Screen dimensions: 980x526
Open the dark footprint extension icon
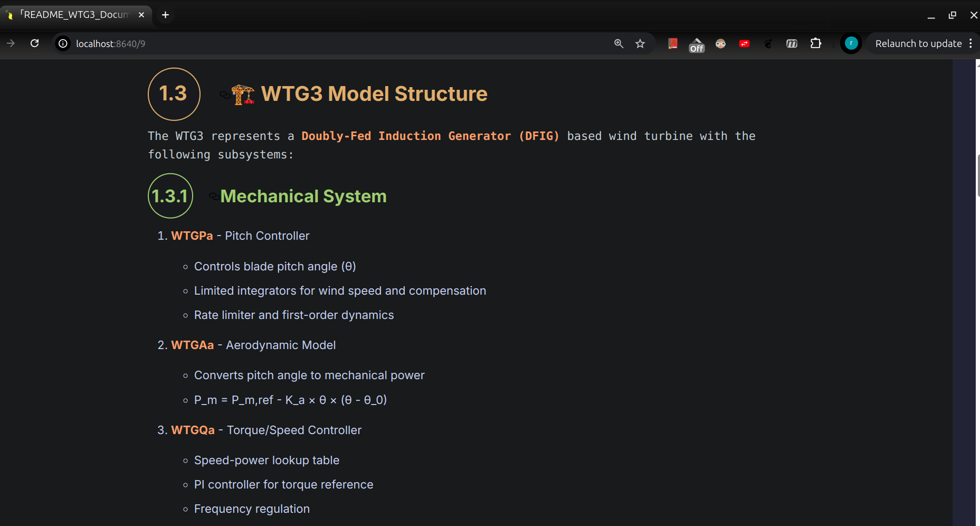click(768, 43)
